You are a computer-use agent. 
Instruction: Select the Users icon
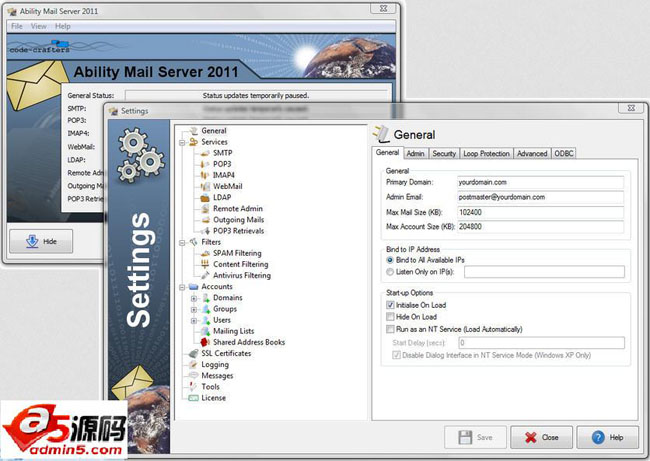(x=206, y=320)
